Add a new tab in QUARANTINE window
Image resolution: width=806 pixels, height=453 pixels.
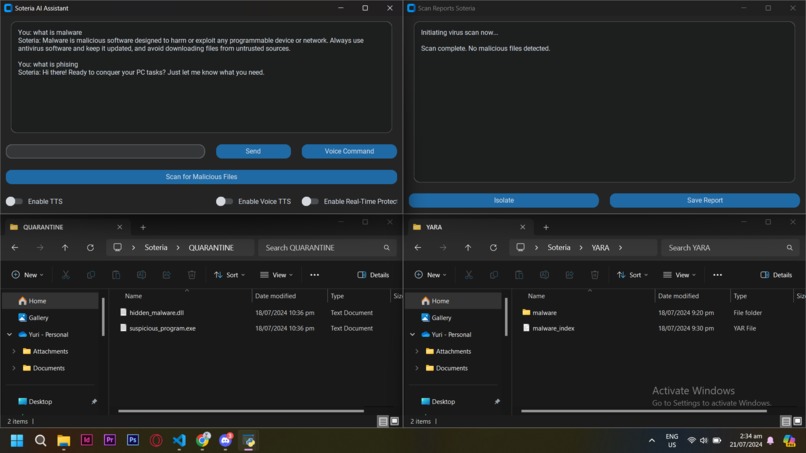[143, 227]
